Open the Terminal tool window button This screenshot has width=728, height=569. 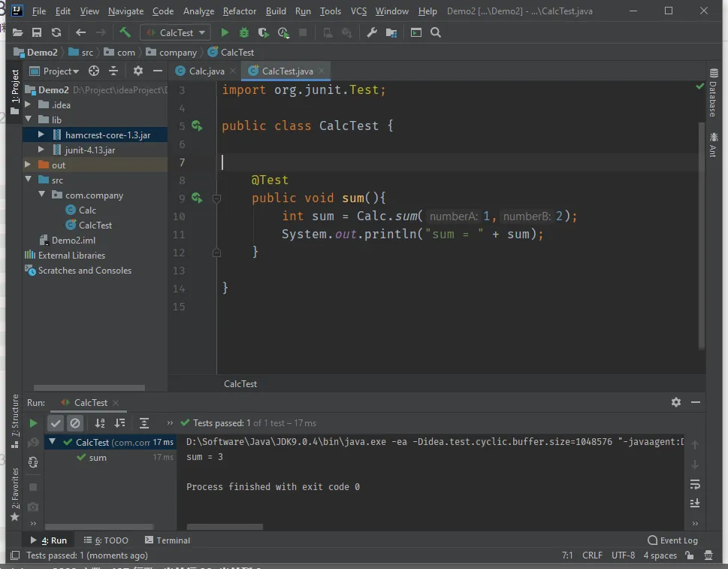(168, 540)
